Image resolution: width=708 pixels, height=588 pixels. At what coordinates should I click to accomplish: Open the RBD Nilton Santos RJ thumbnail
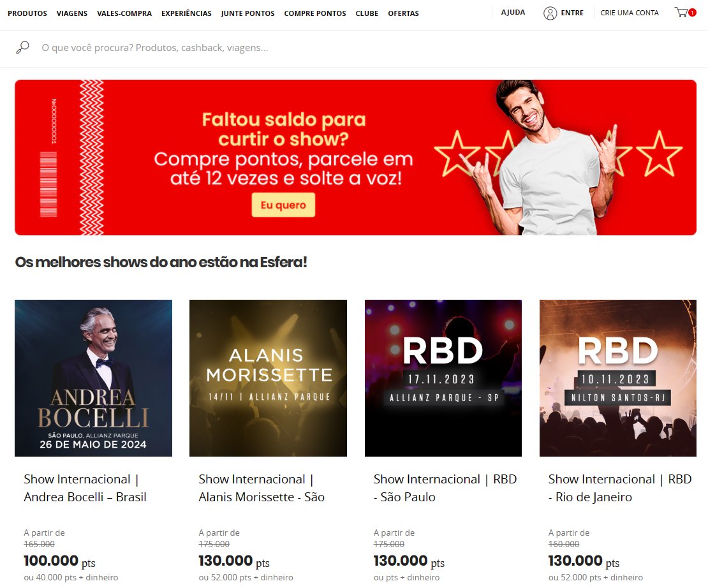617,378
